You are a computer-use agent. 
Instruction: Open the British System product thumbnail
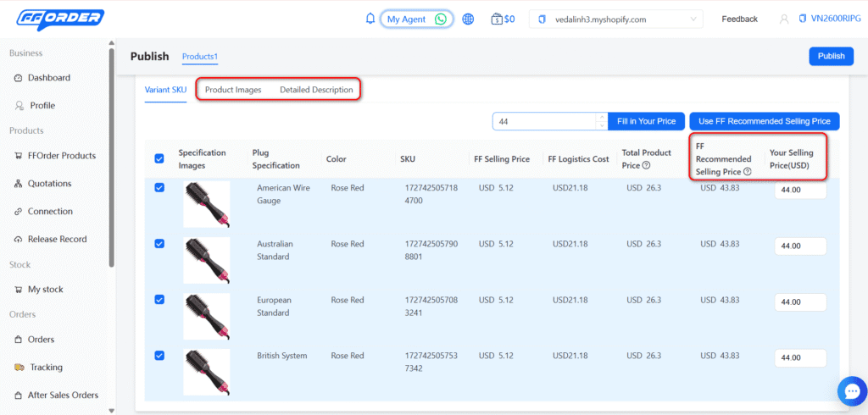pyautogui.click(x=207, y=372)
